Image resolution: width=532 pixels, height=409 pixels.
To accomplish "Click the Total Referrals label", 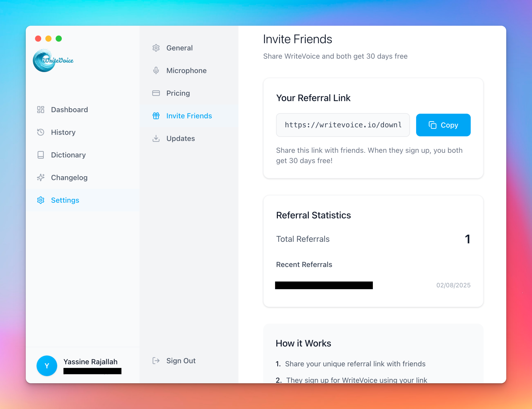I will click(303, 239).
